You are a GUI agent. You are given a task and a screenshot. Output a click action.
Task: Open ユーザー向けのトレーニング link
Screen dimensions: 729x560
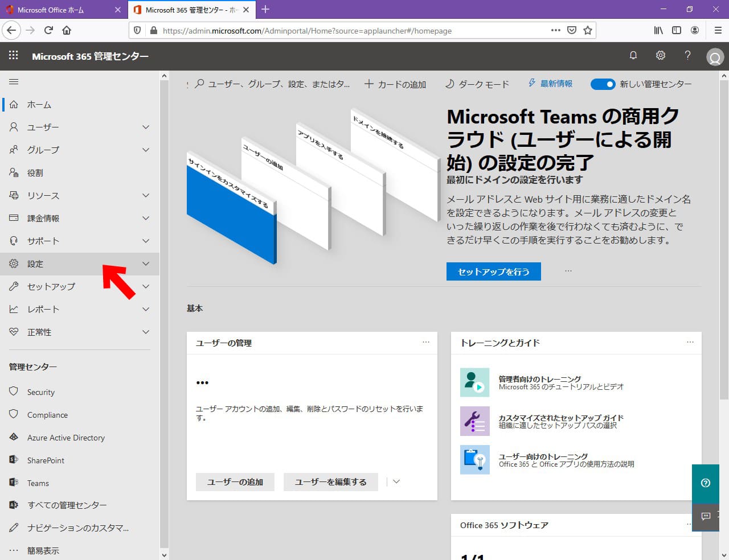[x=543, y=456]
